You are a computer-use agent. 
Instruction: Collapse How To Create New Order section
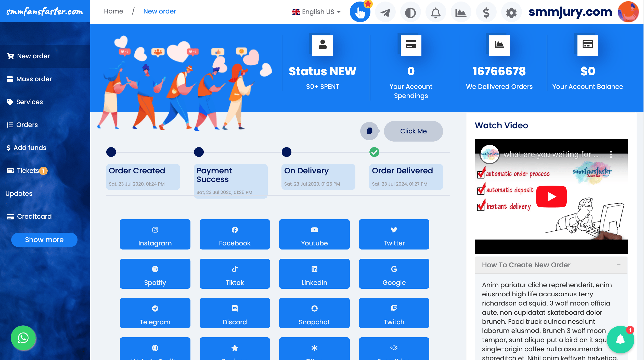pyautogui.click(x=619, y=265)
